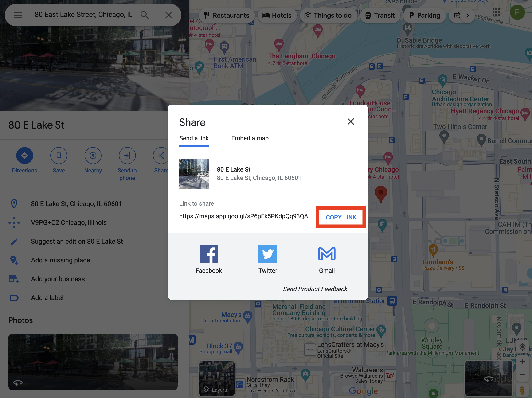Expand more category chips arrow
This screenshot has height=398, width=532.
(x=467, y=16)
